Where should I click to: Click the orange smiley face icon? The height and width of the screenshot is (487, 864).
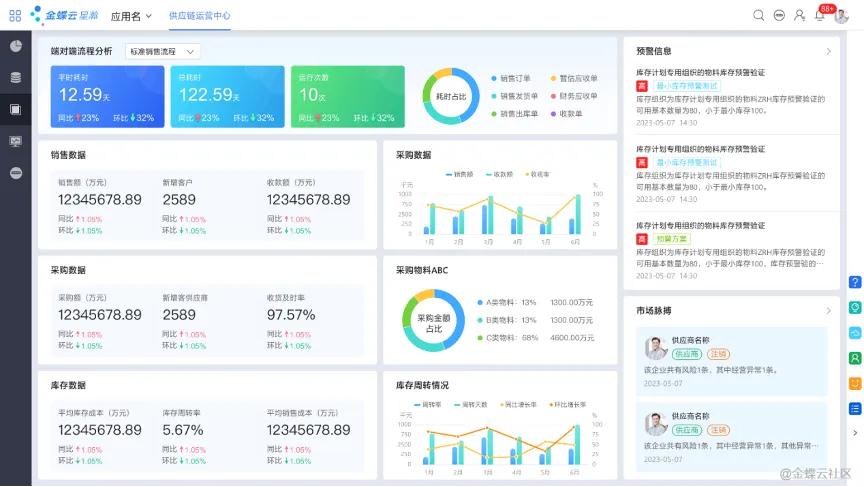pyautogui.click(x=855, y=383)
